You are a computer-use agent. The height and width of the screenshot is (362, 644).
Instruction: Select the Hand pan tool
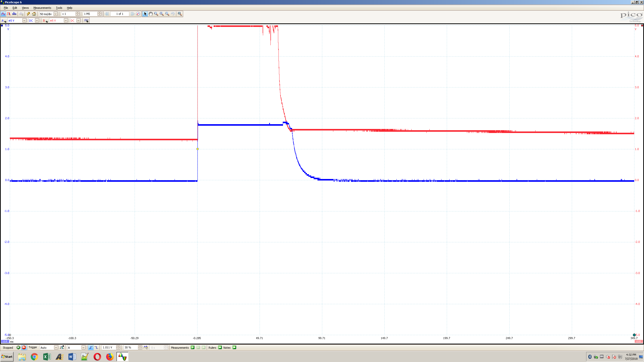click(150, 14)
